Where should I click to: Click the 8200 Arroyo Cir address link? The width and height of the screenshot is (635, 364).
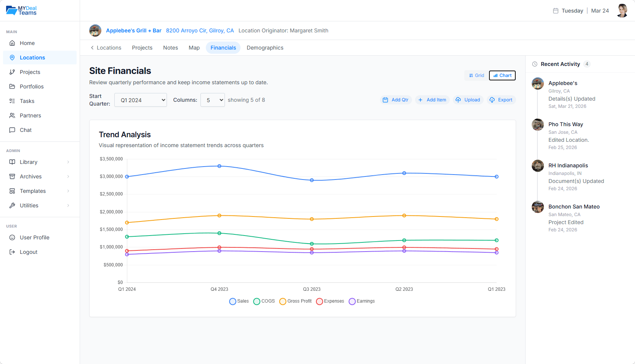point(200,30)
